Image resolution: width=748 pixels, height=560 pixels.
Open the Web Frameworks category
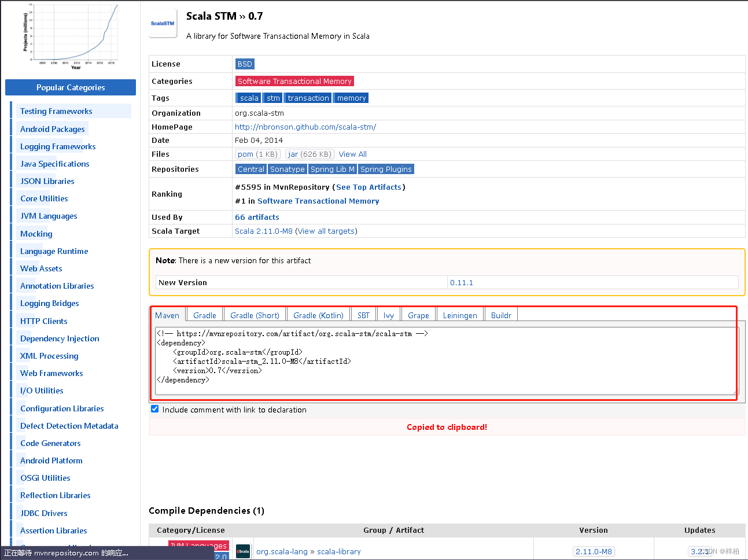(51, 374)
